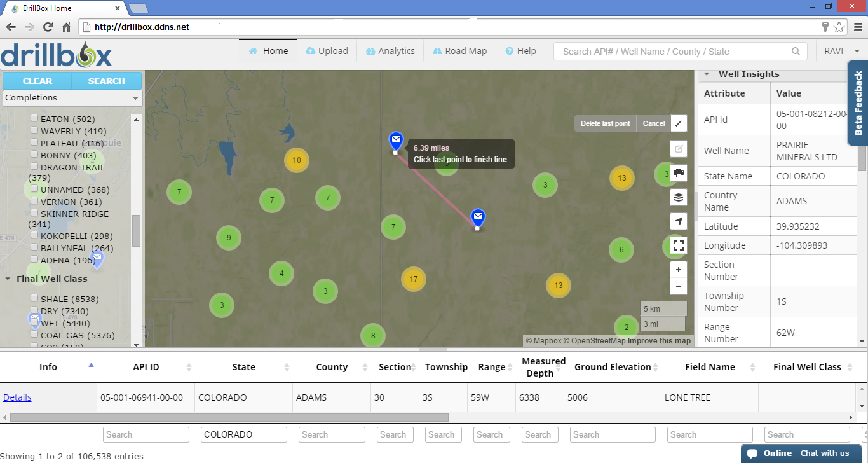
Task: Check the VERNON field checkbox
Action: click(34, 201)
